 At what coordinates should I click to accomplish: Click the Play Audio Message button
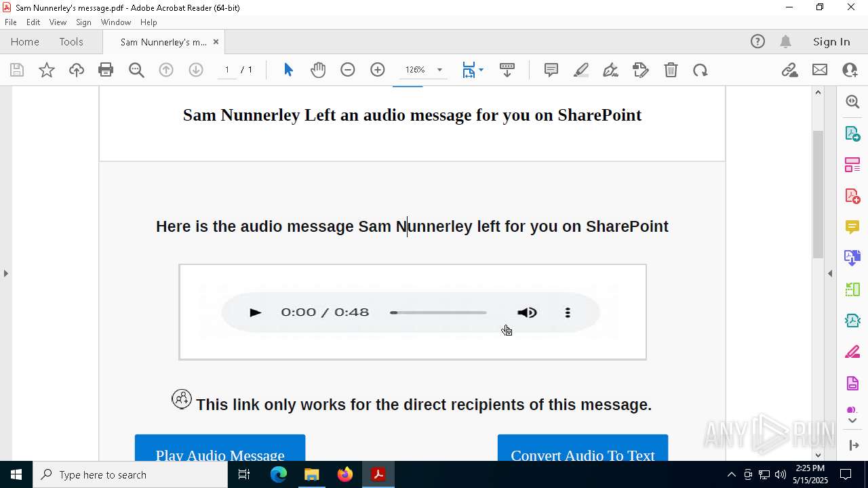(x=220, y=448)
